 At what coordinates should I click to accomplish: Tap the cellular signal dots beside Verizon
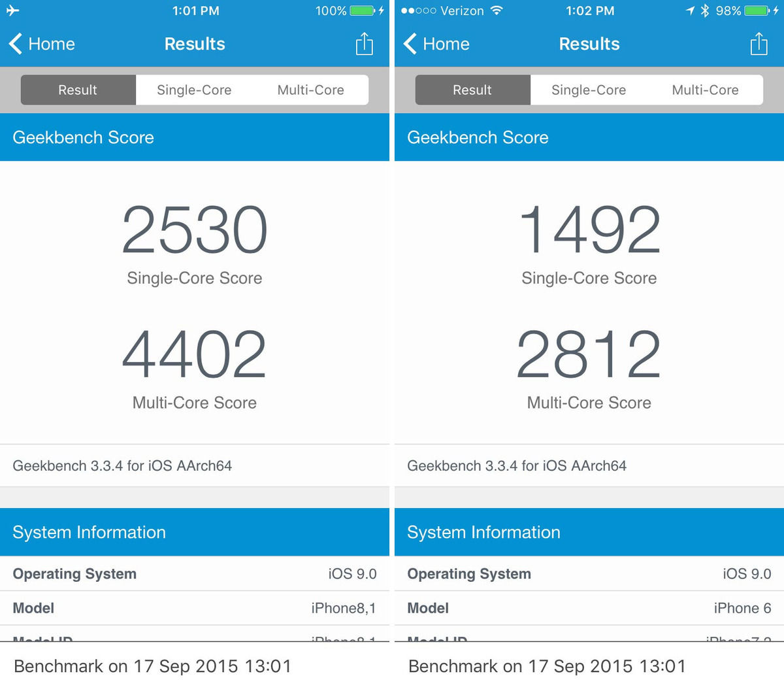pyautogui.click(x=418, y=11)
